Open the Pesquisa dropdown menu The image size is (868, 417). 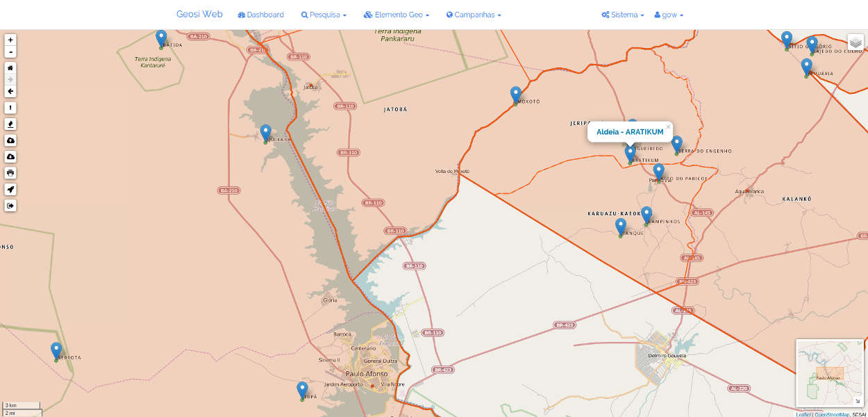[x=324, y=15]
